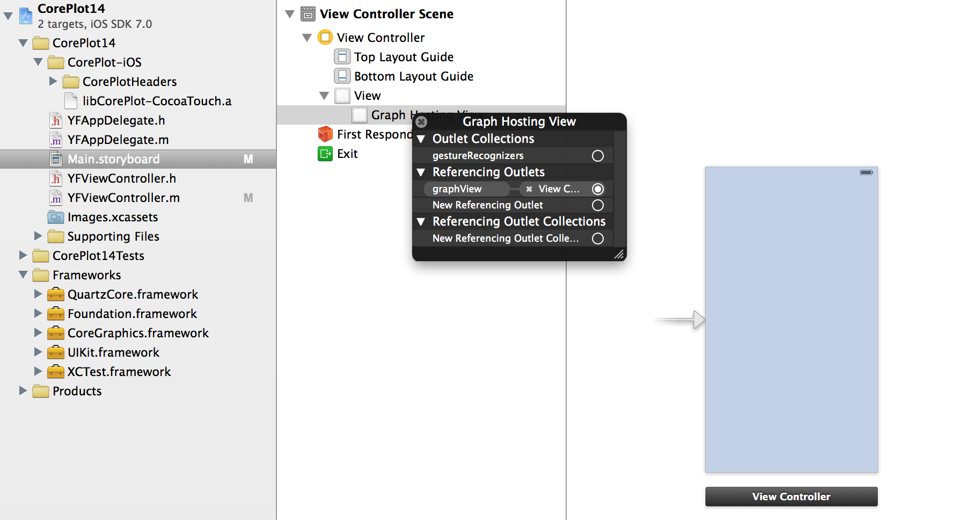Click the Bottom Layout Guide icon
This screenshot has width=980, height=520.
click(342, 76)
